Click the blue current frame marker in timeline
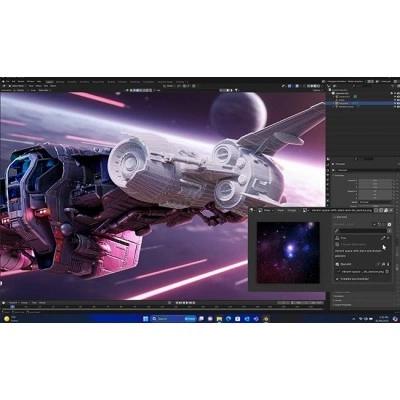 point(12,307)
